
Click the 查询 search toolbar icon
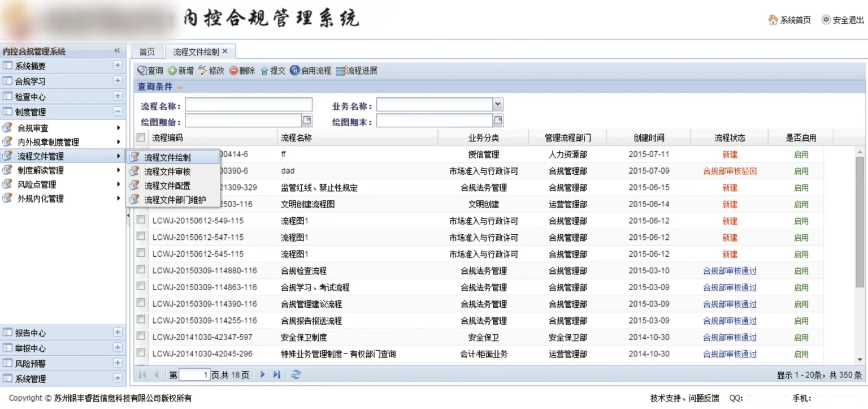[x=142, y=71]
